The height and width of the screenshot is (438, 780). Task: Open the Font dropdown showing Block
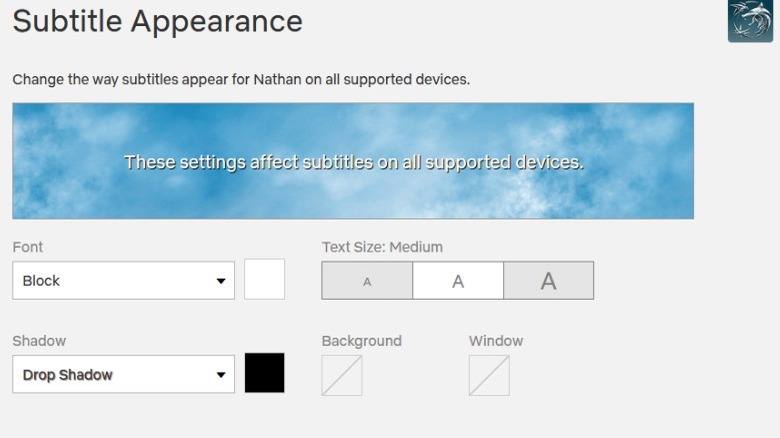pos(110,281)
